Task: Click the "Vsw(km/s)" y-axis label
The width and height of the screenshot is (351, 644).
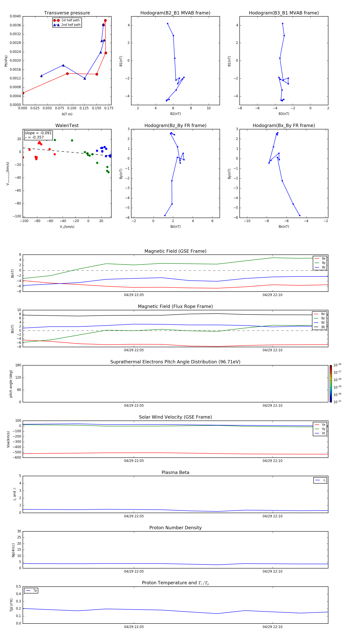Action: tap(8, 439)
